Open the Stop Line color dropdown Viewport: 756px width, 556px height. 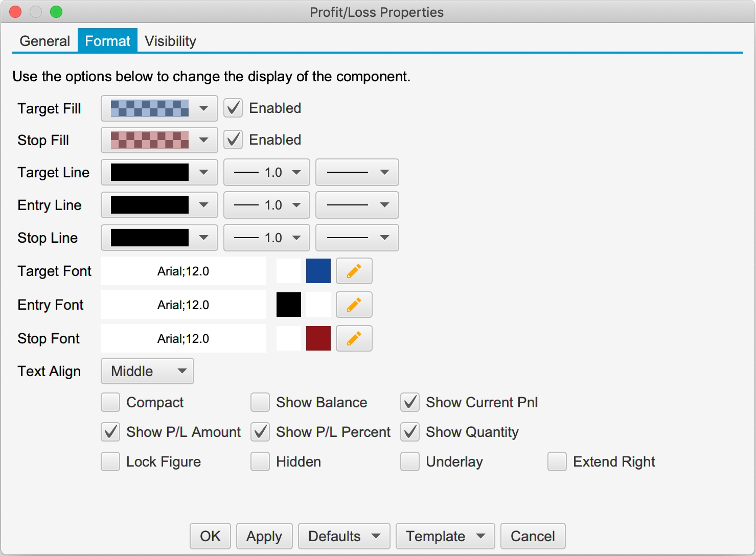pos(159,238)
